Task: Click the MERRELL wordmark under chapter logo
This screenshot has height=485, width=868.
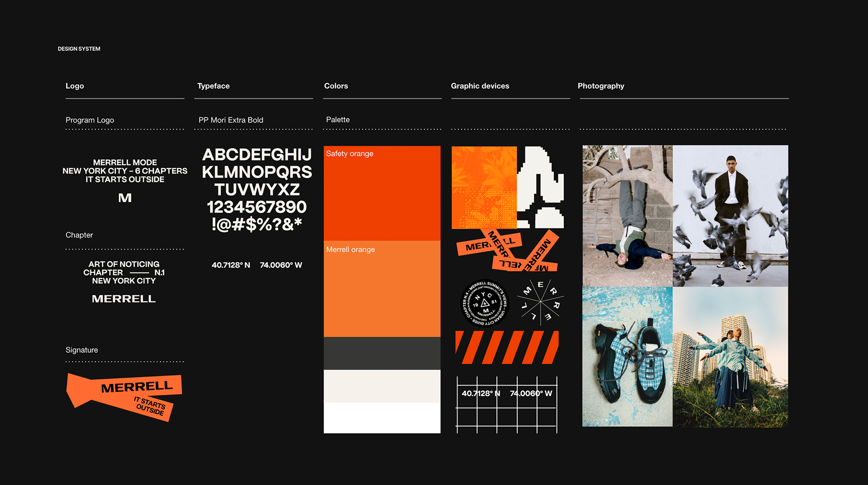Action: (x=123, y=299)
